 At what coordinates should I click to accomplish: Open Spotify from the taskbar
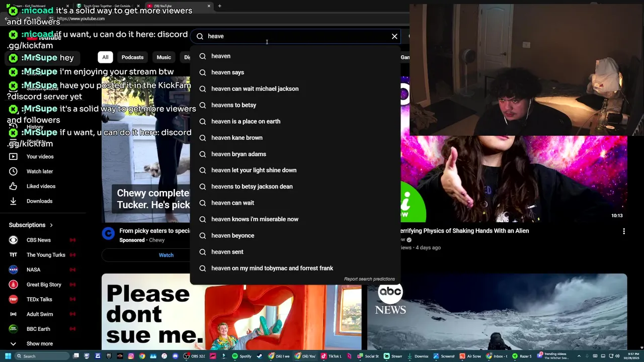(242, 356)
